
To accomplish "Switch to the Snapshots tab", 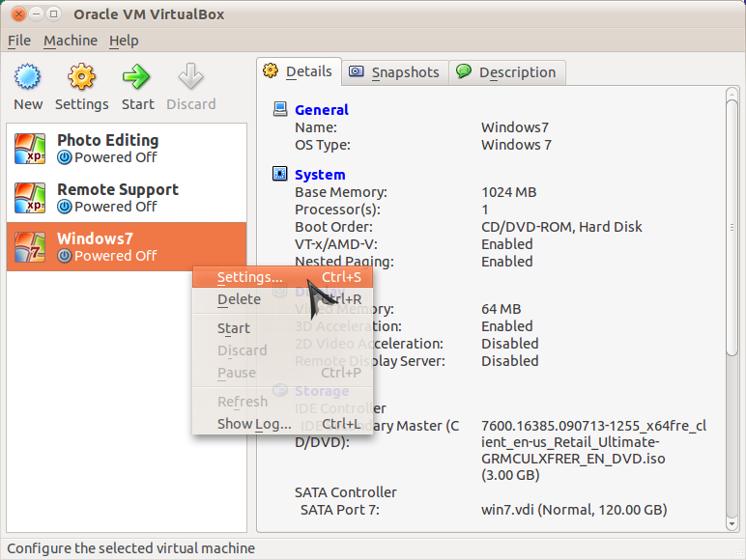I will tap(395, 72).
